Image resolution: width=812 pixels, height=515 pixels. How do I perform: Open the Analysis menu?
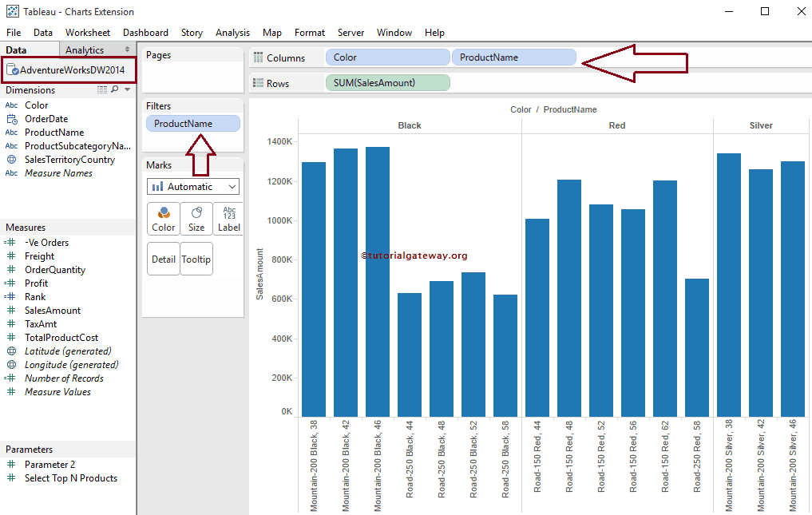(232, 33)
